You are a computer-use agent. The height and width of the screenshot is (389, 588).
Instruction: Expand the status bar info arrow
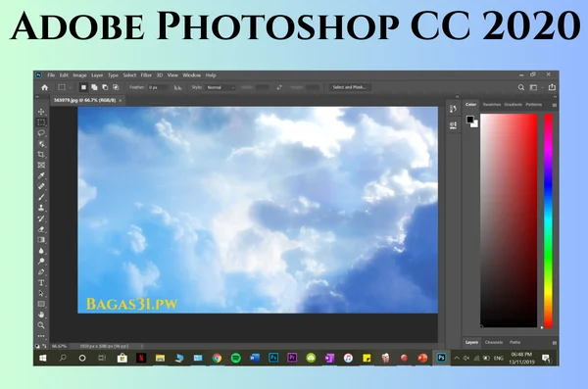pos(142,346)
